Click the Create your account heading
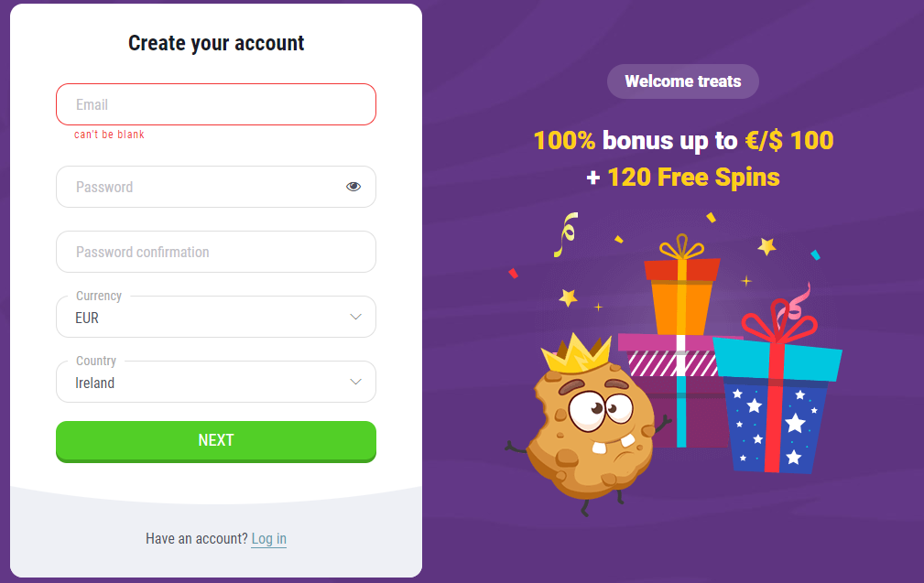924x583 pixels. [215, 43]
